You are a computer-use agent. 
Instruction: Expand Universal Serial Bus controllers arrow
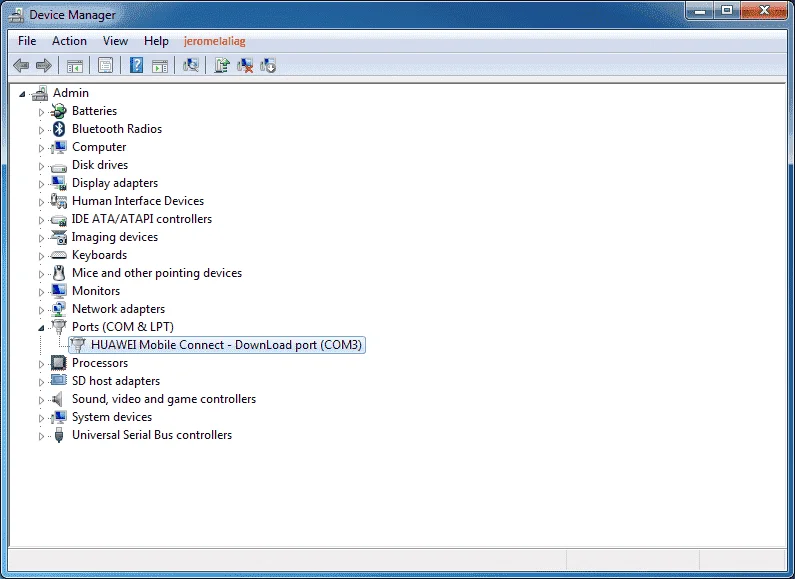click(41, 436)
